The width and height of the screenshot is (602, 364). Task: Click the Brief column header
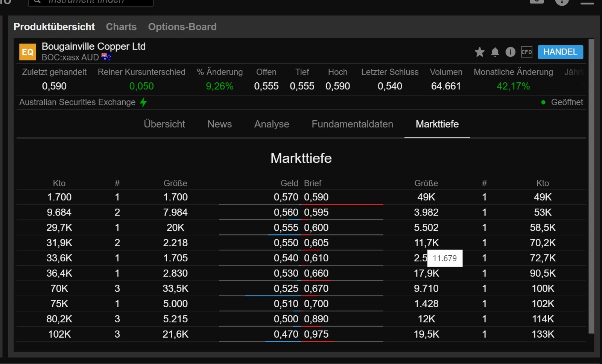pos(313,183)
